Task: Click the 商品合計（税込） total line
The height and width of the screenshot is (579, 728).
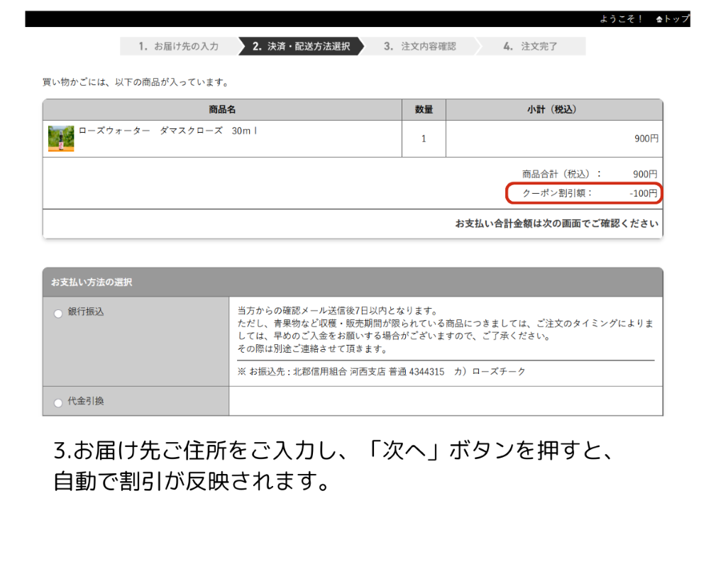Action: [589, 174]
